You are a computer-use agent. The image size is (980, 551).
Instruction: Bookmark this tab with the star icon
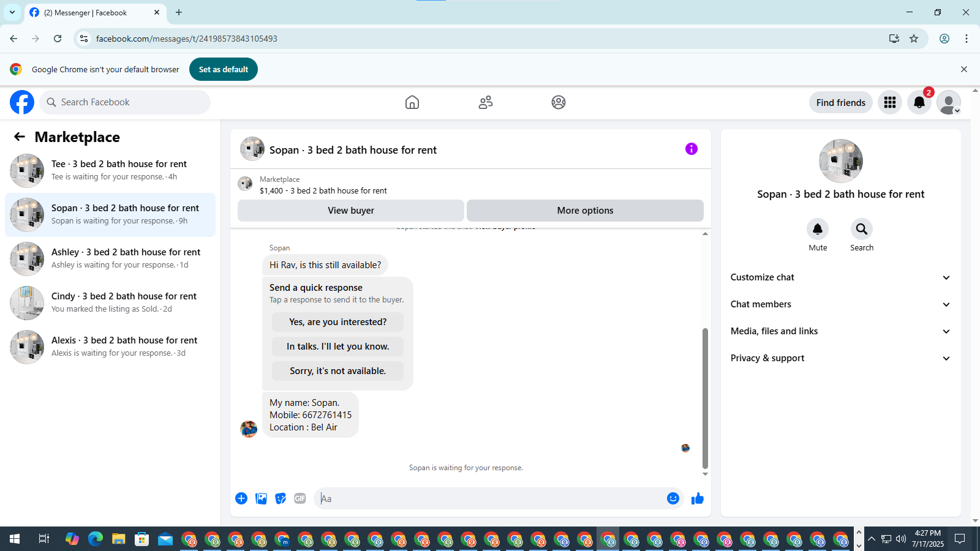click(914, 39)
